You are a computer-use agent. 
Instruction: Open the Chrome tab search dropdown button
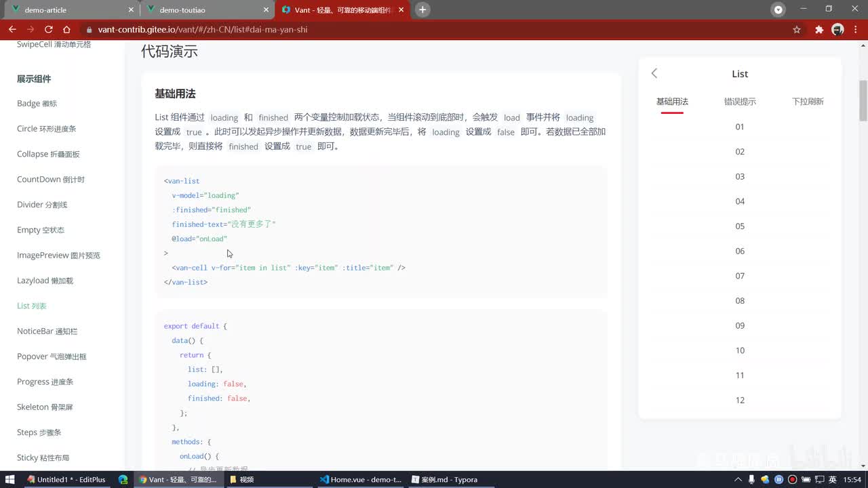pos(778,9)
